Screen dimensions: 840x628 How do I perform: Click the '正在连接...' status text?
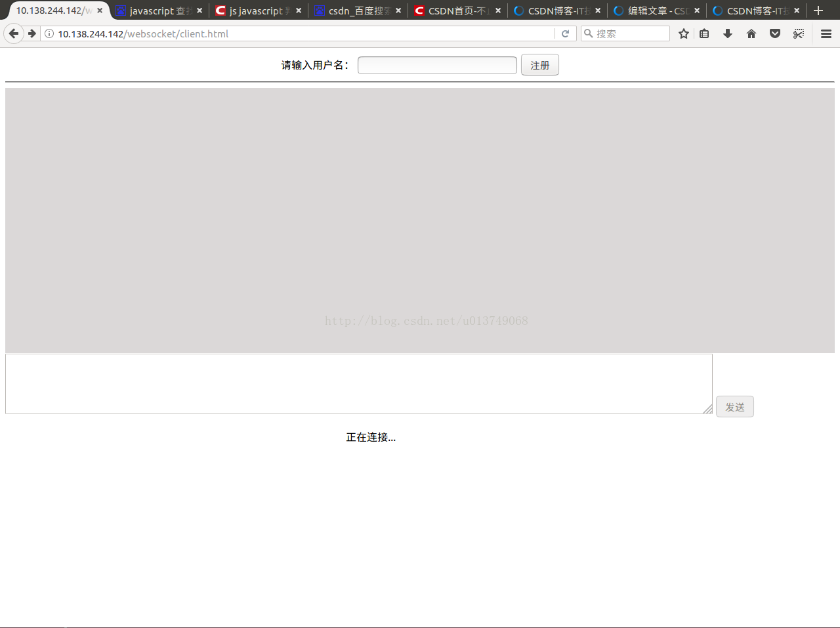coord(371,437)
